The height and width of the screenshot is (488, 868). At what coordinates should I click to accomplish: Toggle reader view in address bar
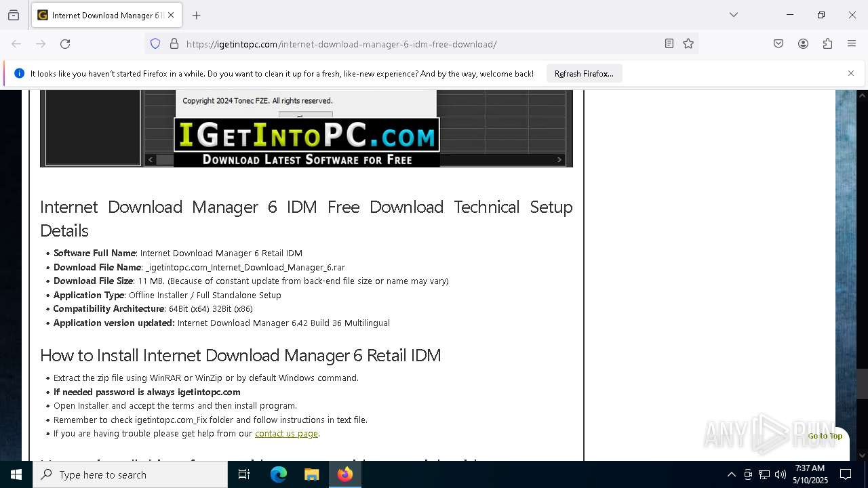click(669, 44)
